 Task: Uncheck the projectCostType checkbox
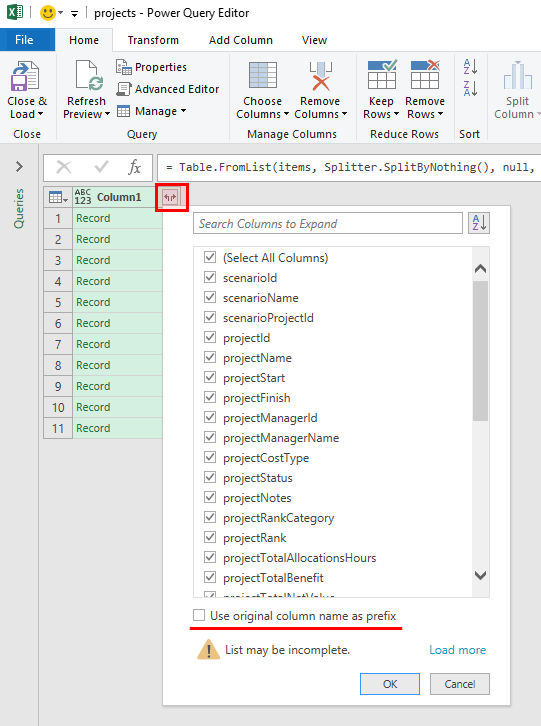pyautogui.click(x=210, y=457)
